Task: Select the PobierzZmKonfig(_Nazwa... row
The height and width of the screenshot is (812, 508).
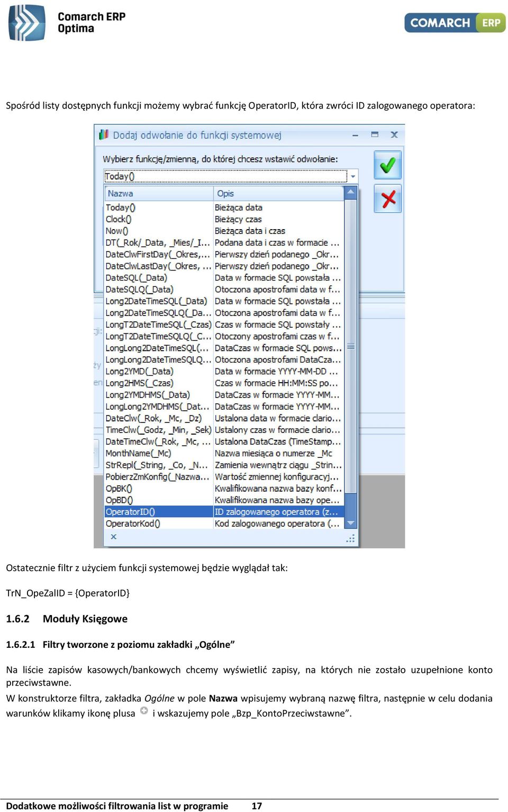Action: pyautogui.click(x=224, y=476)
